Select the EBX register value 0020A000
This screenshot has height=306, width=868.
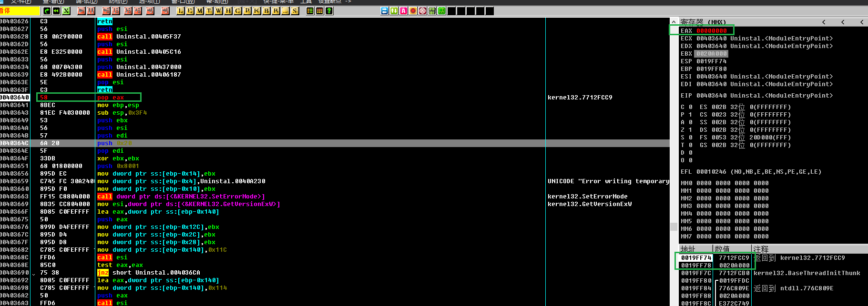(x=712, y=54)
